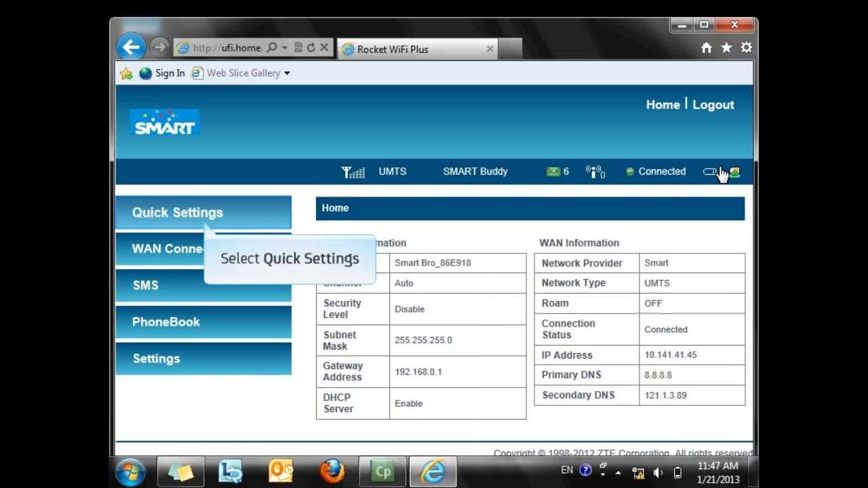
Task: Show hidden tray icons with the up arrow
Action: point(618,472)
